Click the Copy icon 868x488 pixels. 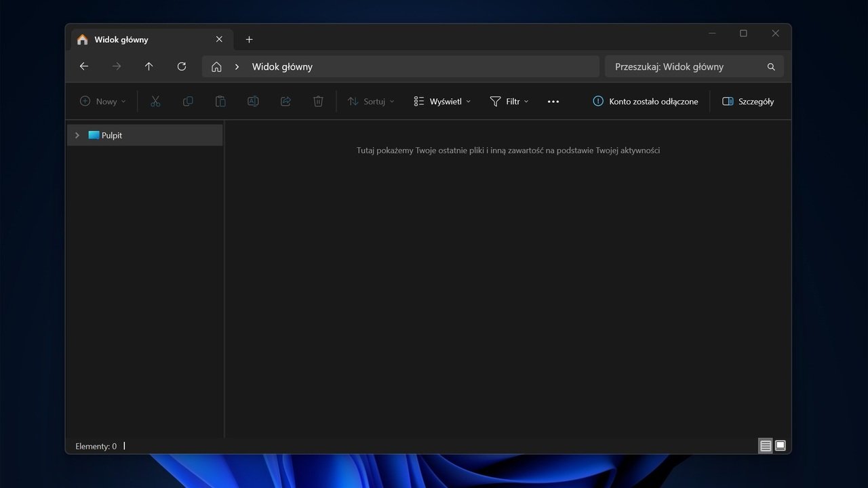188,101
